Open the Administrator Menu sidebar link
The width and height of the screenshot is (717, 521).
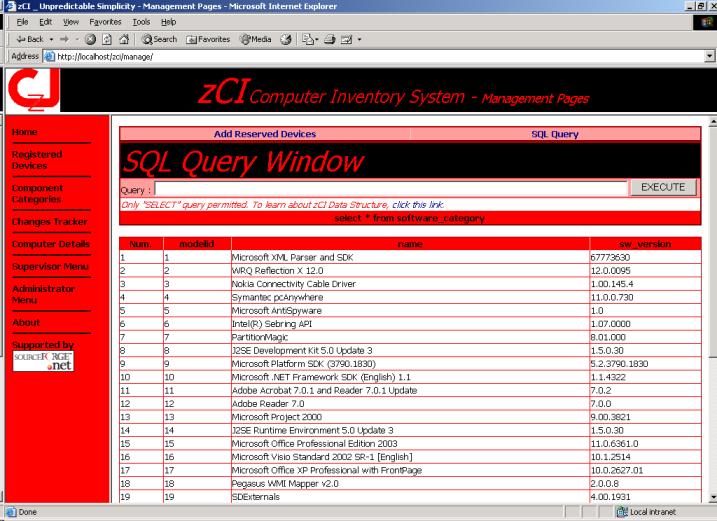pyautogui.click(x=43, y=295)
